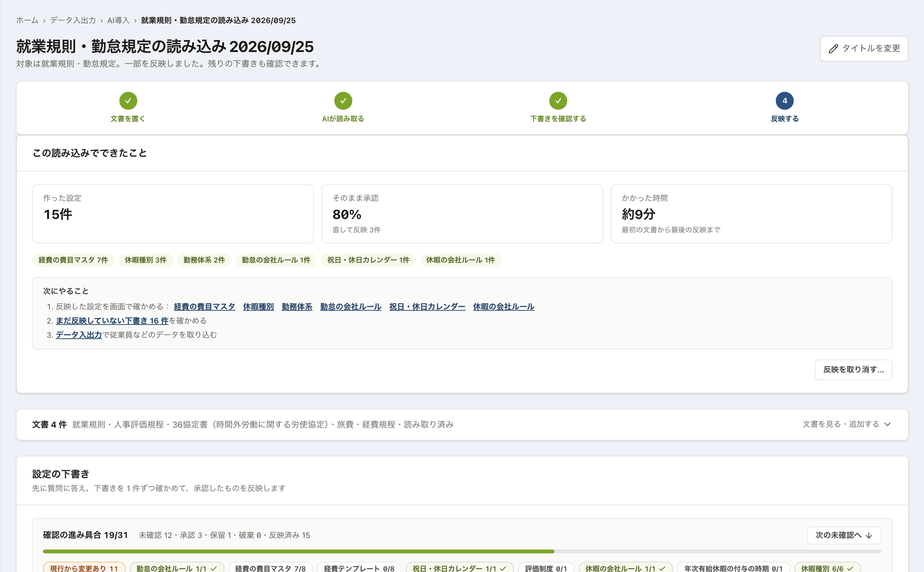Jump using the 次の未確認へ button
The height and width of the screenshot is (572, 924).
pyautogui.click(x=844, y=535)
